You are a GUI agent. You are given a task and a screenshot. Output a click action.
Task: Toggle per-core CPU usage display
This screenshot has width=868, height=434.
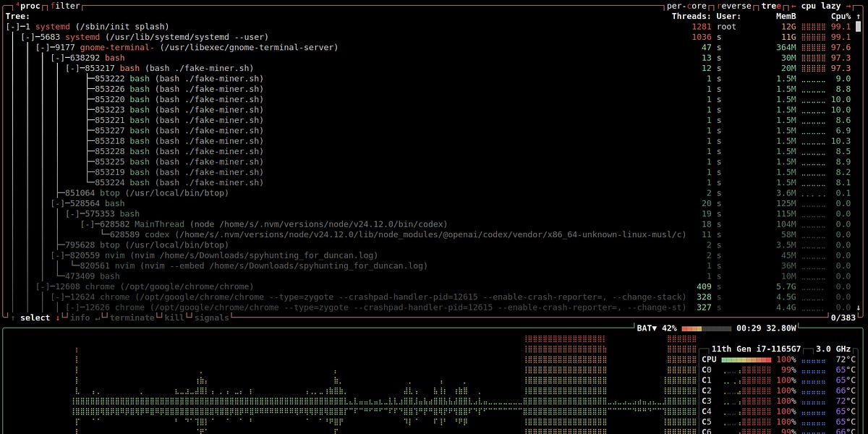(686, 6)
